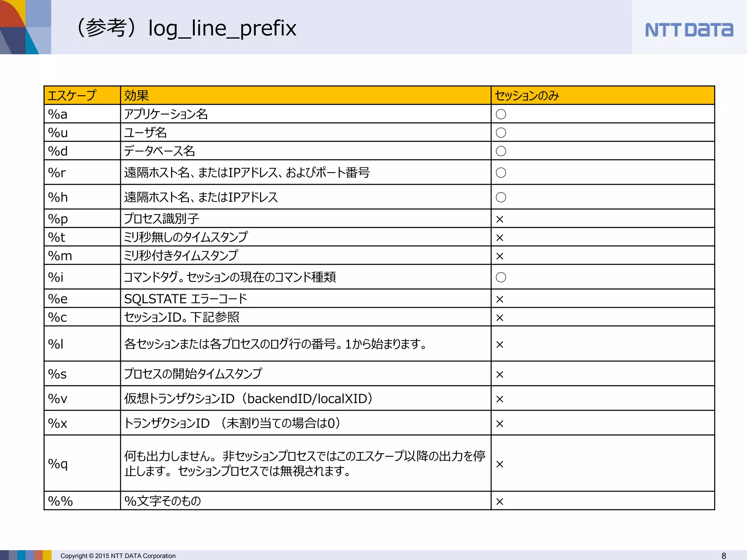Click the × mark in the %e row
The height and width of the screenshot is (560, 747).
pyautogui.click(x=500, y=299)
